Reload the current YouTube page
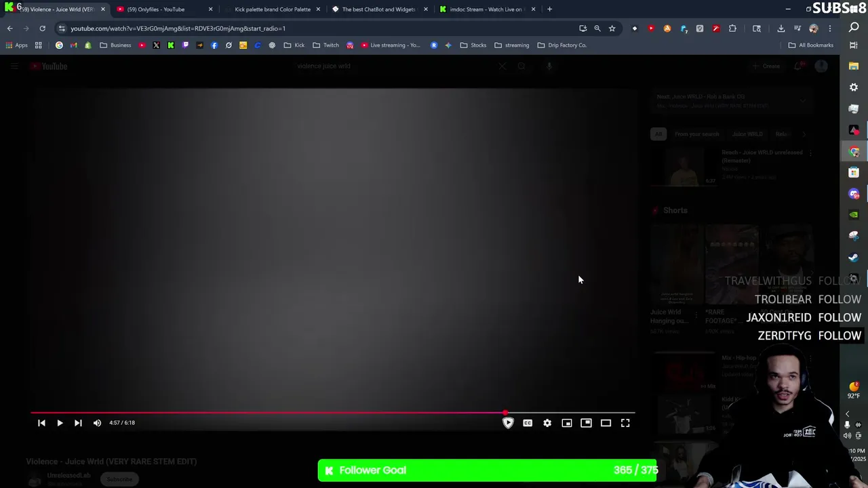The height and width of the screenshot is (488, 868). click(x=42, y=28)
